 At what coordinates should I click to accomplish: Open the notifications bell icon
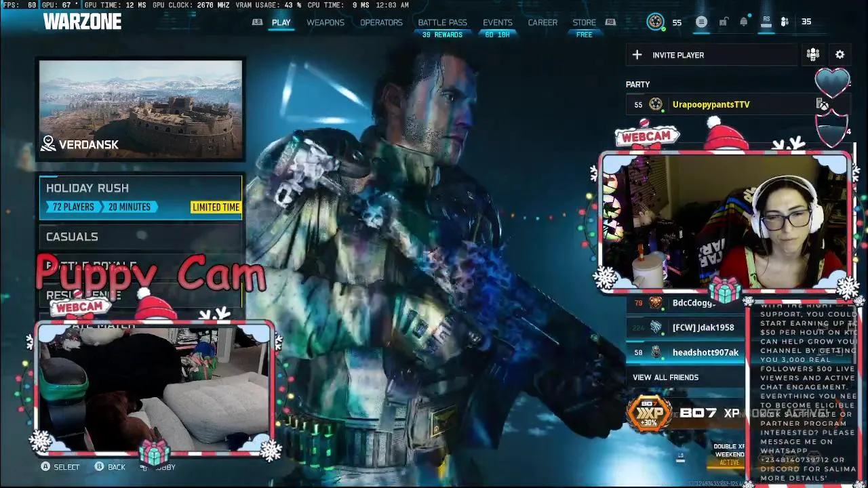[x=744, y=22]
